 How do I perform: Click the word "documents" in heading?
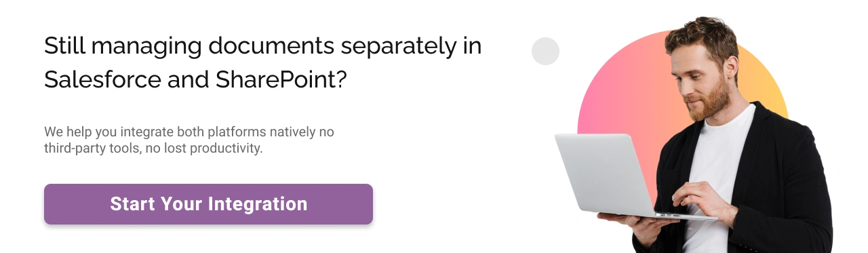click(271, 46)
